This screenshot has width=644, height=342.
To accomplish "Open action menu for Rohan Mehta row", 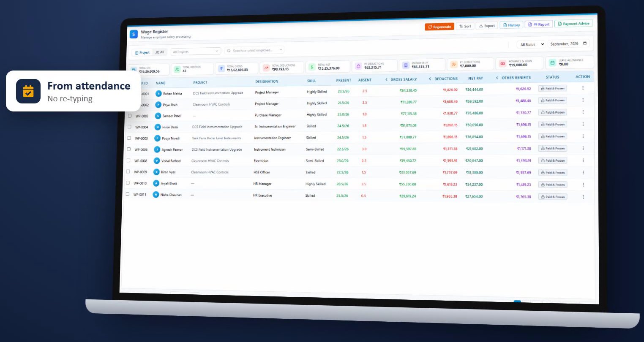I will pos(583,88).
